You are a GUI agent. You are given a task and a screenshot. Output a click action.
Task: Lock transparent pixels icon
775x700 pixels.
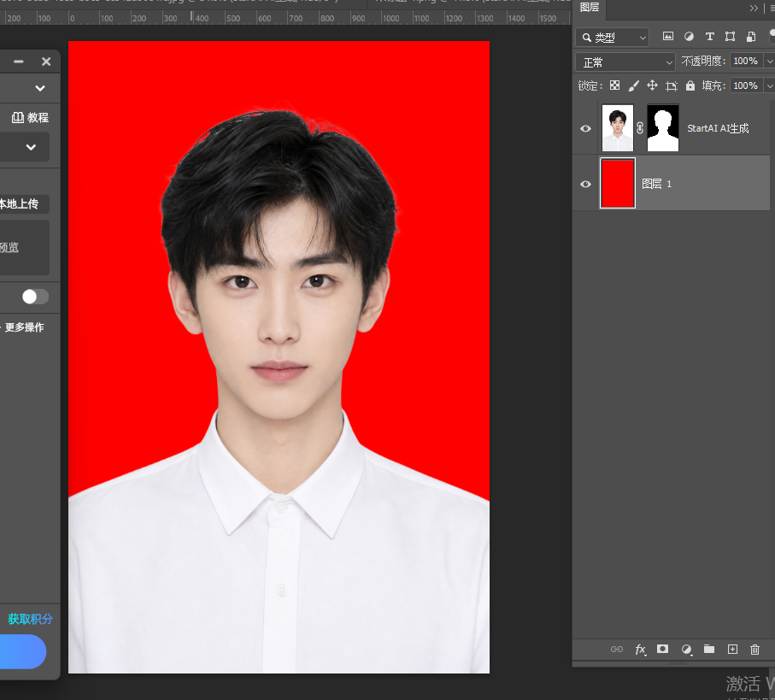615,85
